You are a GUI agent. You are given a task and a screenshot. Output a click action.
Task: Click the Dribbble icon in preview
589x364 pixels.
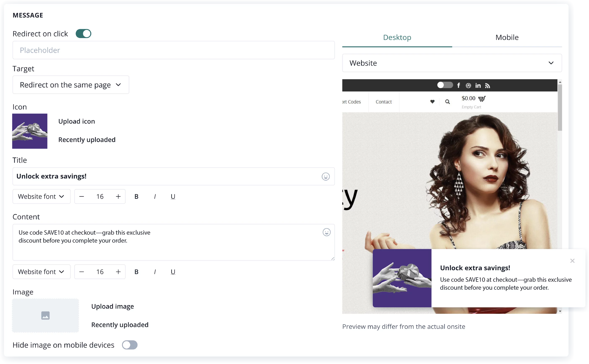tap(468, 85)
